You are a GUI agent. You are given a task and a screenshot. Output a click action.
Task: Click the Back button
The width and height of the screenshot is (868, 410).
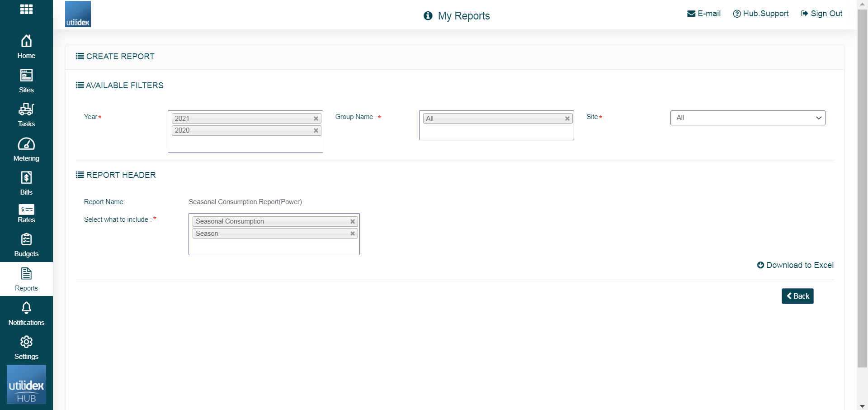[x=797, y=296]
